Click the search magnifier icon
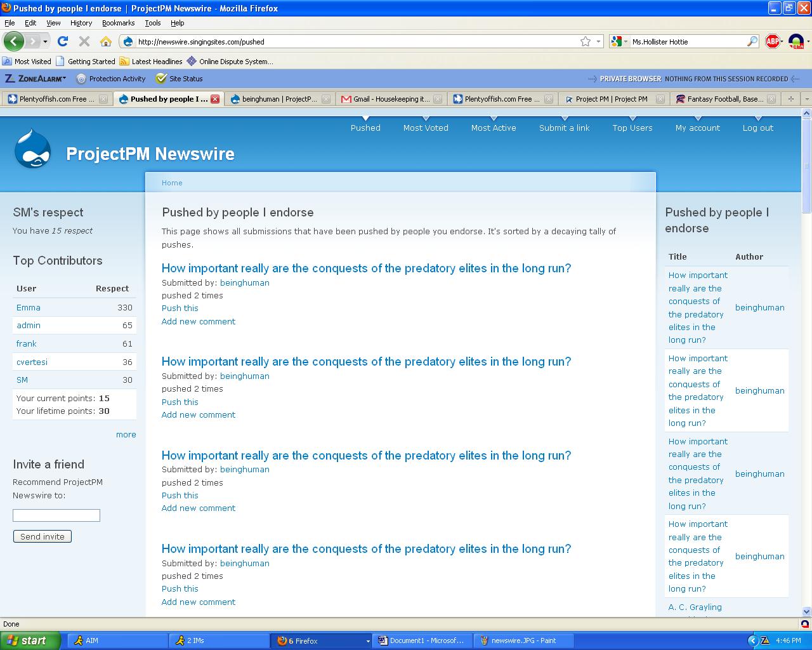 pyautogui.click(x=752, y=41)
